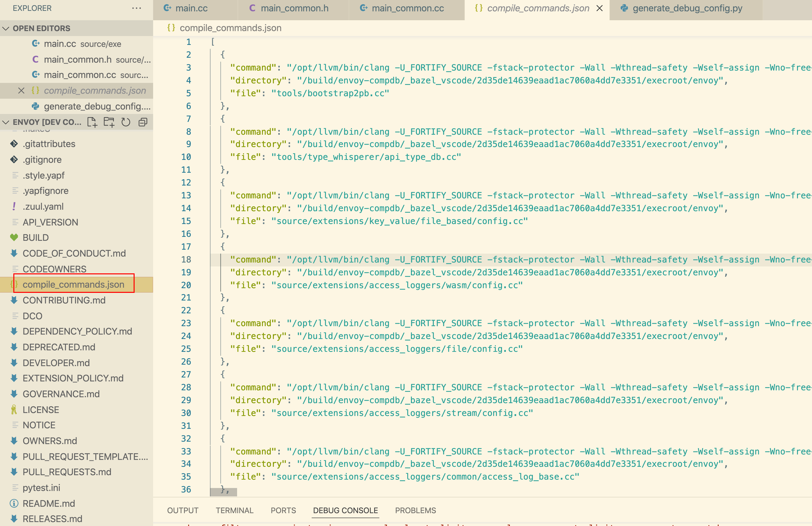This screenshot has width=812, height=526.
Task: Open the Explorer more actions ellipsis
Action: point(137,8)
